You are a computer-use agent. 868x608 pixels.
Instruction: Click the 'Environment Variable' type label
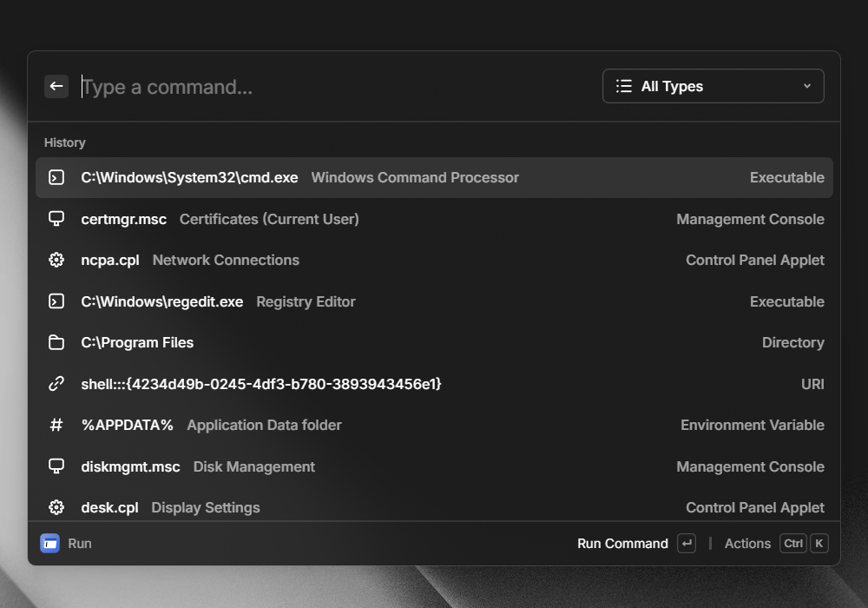tap(753, 425)
